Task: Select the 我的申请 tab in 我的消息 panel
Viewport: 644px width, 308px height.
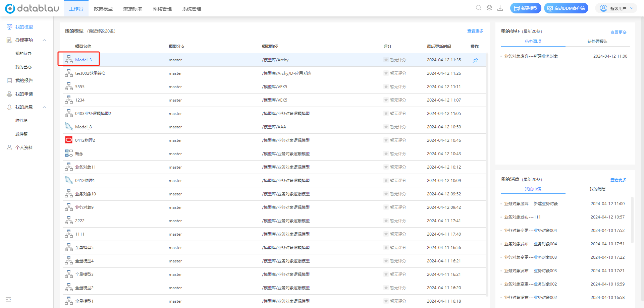Action: coord(533,189)
